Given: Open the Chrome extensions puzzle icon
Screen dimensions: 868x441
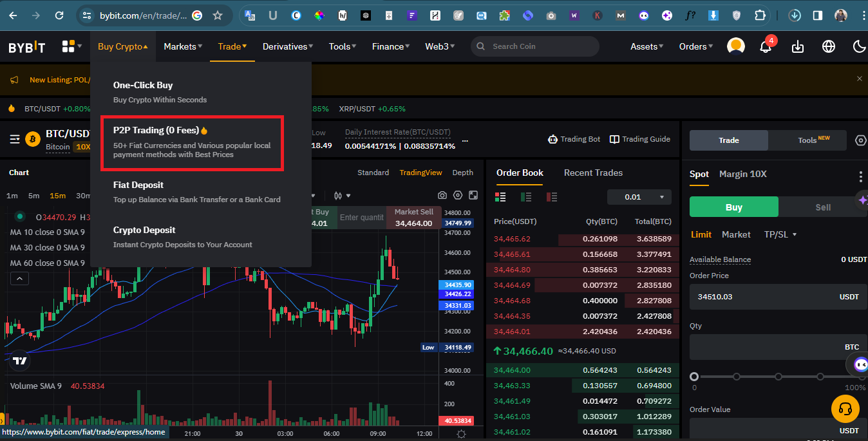Looking at the screenshot, I should (760, 15).
